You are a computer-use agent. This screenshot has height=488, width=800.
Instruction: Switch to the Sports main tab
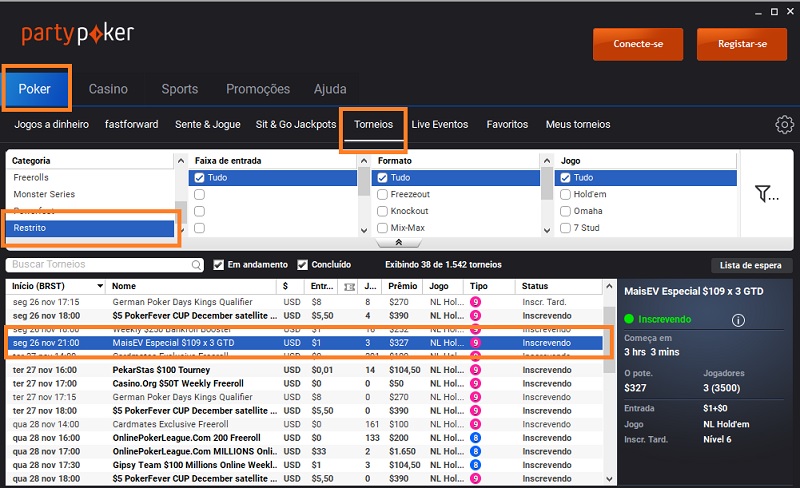coord(180,89)
